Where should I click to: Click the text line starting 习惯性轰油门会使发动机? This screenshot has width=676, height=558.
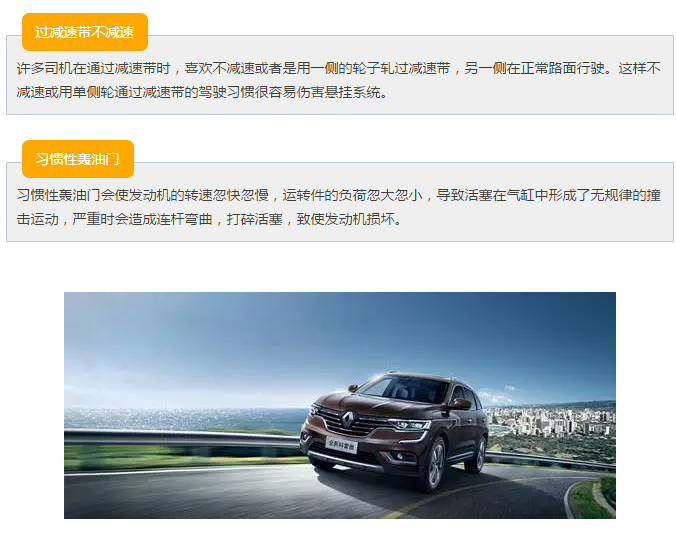338,195
